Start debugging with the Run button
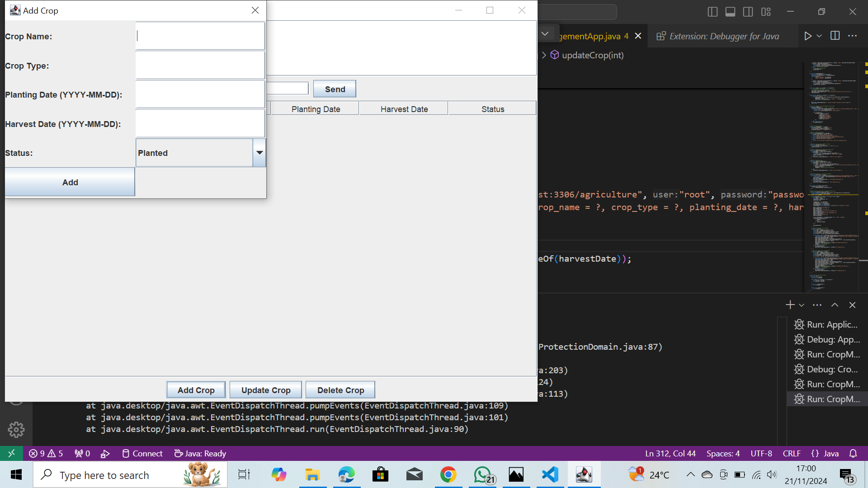The height and width of the screenshot is (488, 868). (x=808, y=36)
